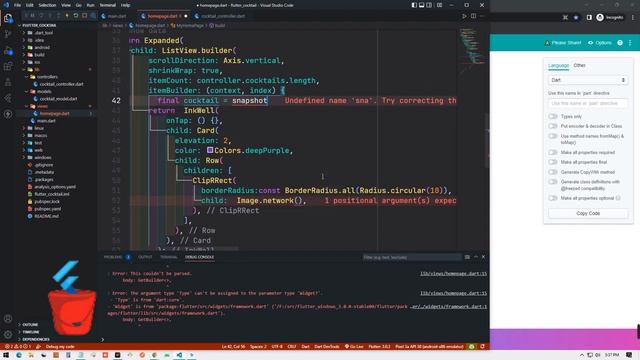The image size is (640, 360).
Task: Click the Split Editor icon
Action: [473, 16]
